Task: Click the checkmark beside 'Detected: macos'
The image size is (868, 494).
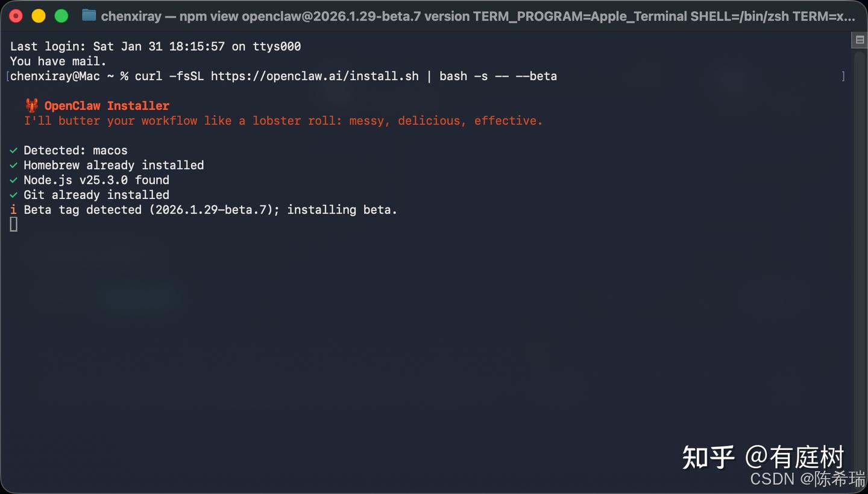Action: pos(14,150)
